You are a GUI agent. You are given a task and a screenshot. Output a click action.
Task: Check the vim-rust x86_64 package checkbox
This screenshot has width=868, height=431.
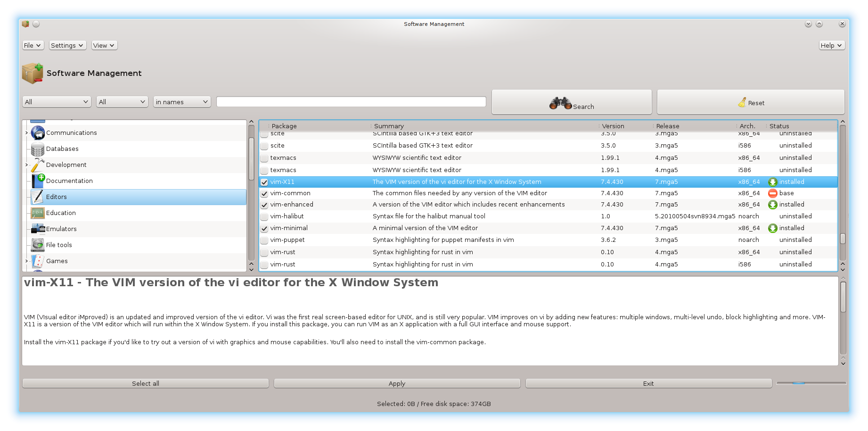coord(264,252)
